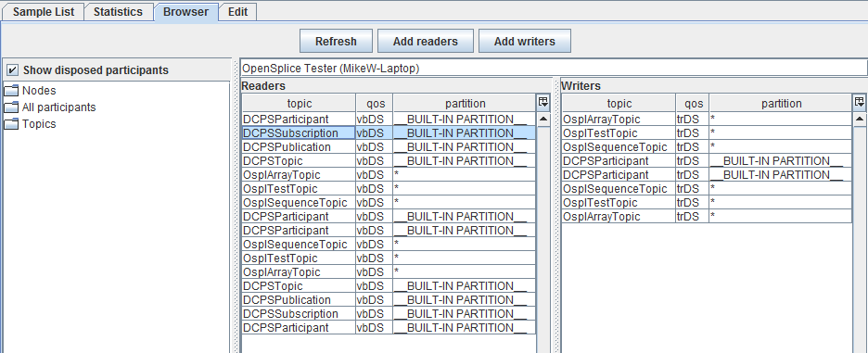The height and width of the screenshot is (353, 868).
Task: Click the Add writers button
Action: 524,41
